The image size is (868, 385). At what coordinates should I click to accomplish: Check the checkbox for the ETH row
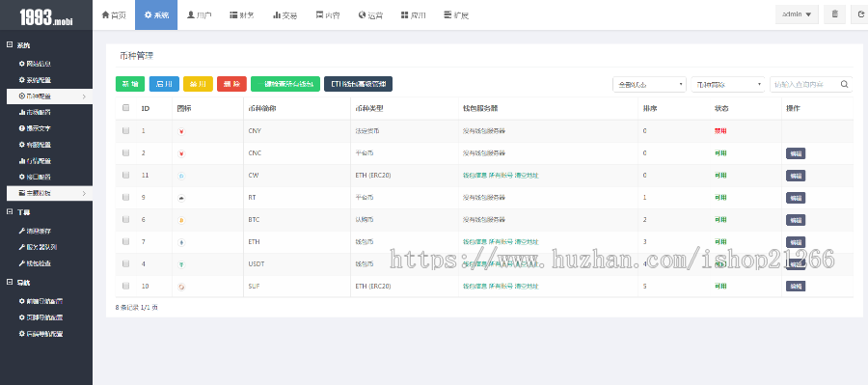coord(125,241)
